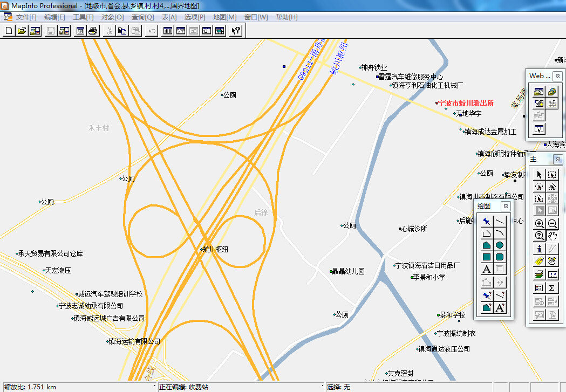Viewport: 566px width, 392px height.
Task: Open the 选项[P] menu
Action: 195,17
